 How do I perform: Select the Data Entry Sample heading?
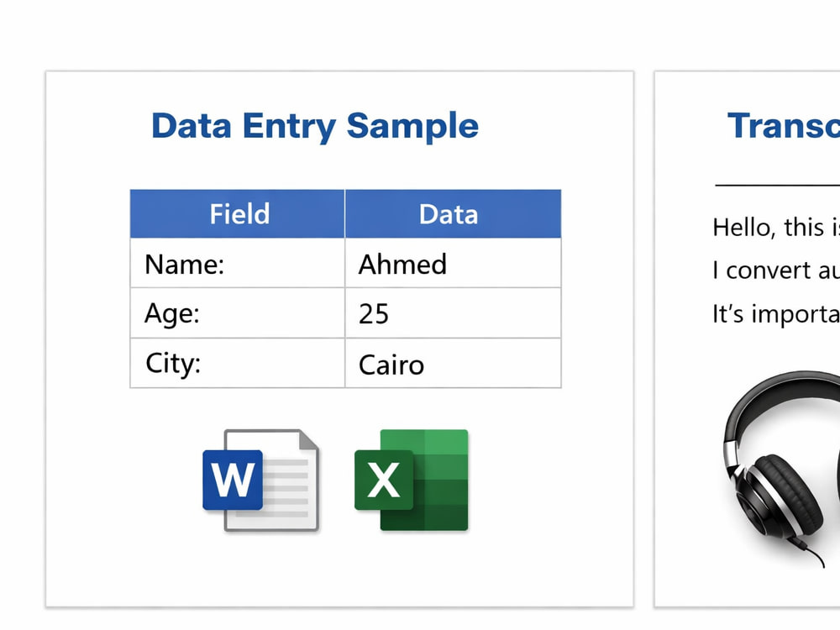coord(315,127)
